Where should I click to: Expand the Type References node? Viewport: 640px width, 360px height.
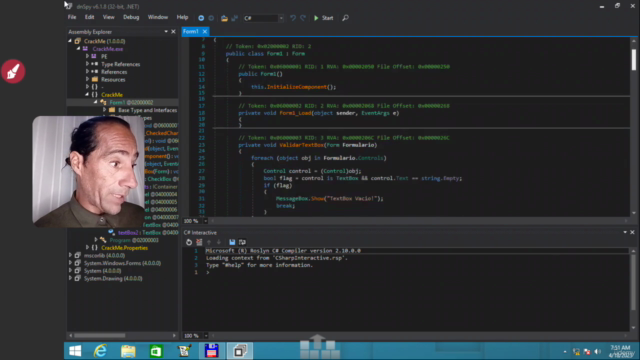(87, 64)
